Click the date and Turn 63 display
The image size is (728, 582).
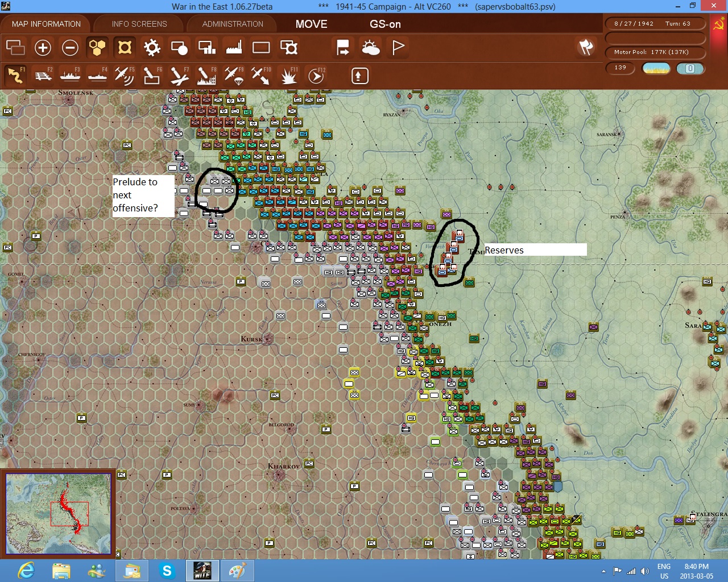tap(655, 24)
